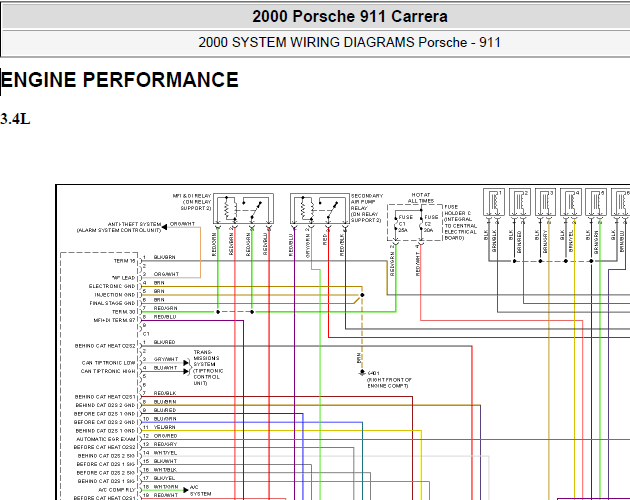Click the Fuse C1 25A symbol
Viewport: 630px width, 500px height.
point(397,224)
